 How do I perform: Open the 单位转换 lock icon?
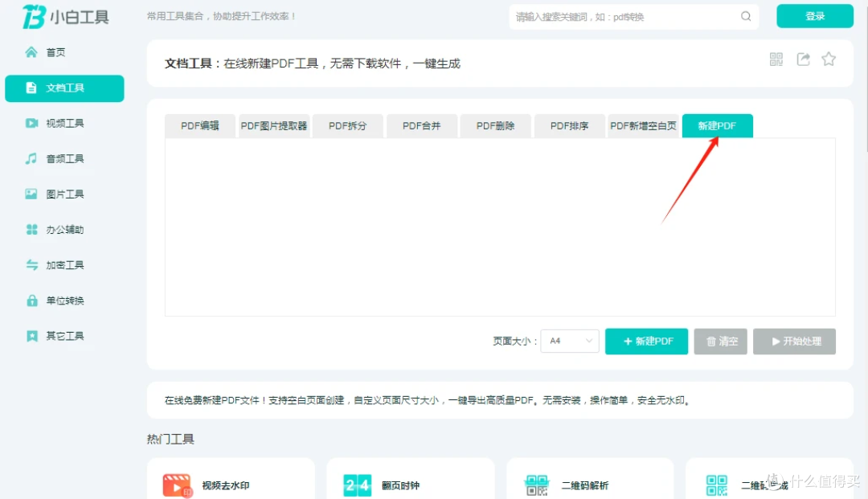31,301
